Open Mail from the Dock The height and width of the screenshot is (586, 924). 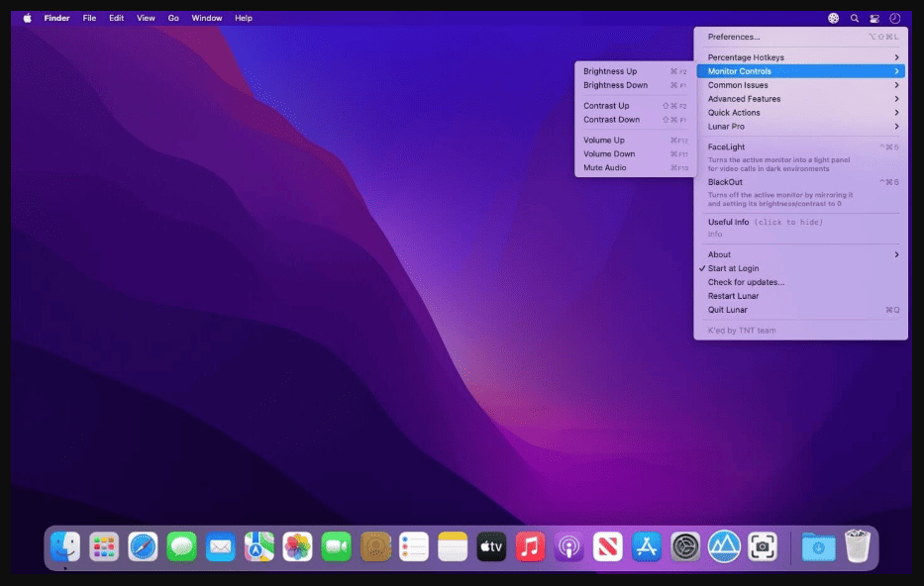pyautogui.click(x=221, y=546)
